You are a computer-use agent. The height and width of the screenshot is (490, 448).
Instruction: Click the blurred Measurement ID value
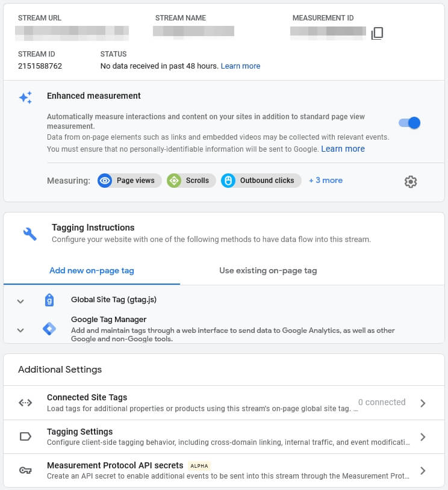click(x=328, y=33)
